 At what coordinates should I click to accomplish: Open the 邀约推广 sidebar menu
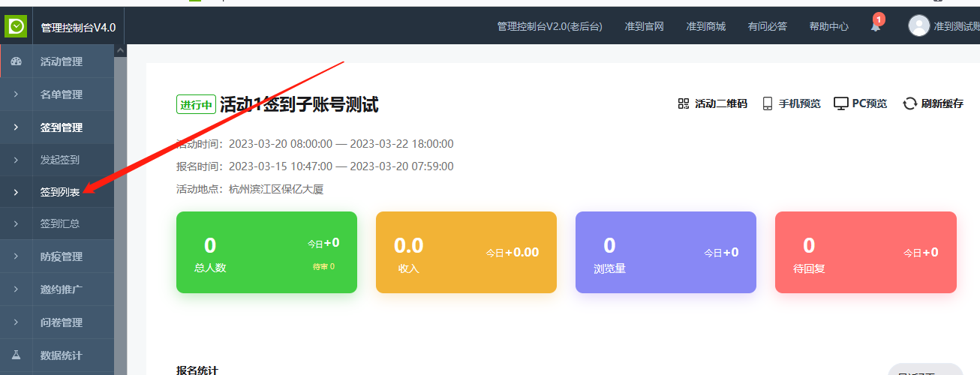62,289
